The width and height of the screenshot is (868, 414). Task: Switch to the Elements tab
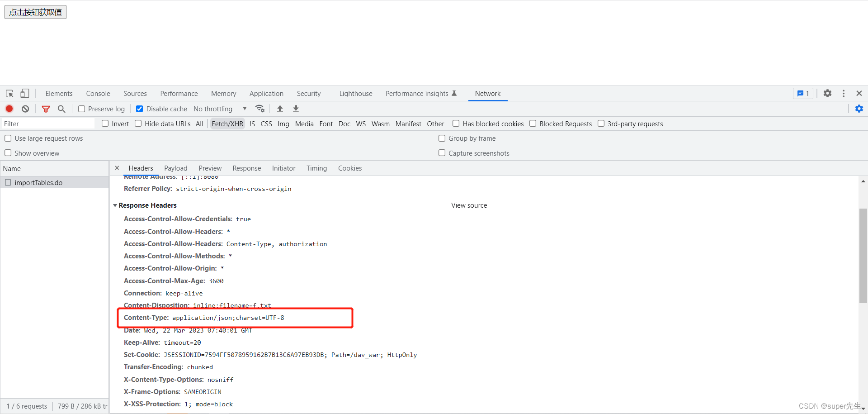[x=59, y=93]
